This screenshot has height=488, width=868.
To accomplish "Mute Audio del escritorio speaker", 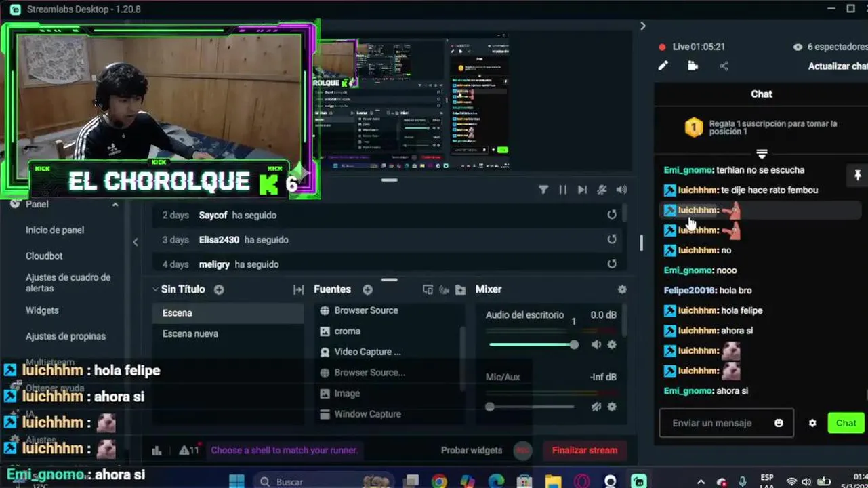I will click(596, 344).
